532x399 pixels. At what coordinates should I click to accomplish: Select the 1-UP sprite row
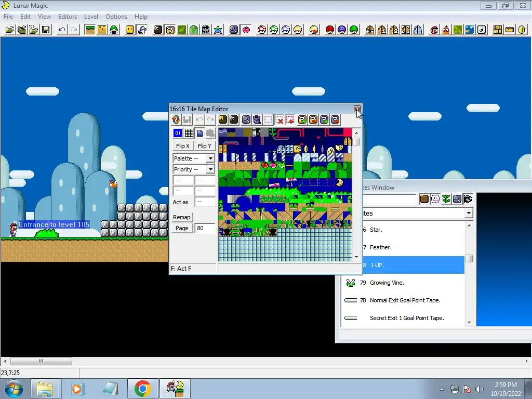click(x=403, y=265)
